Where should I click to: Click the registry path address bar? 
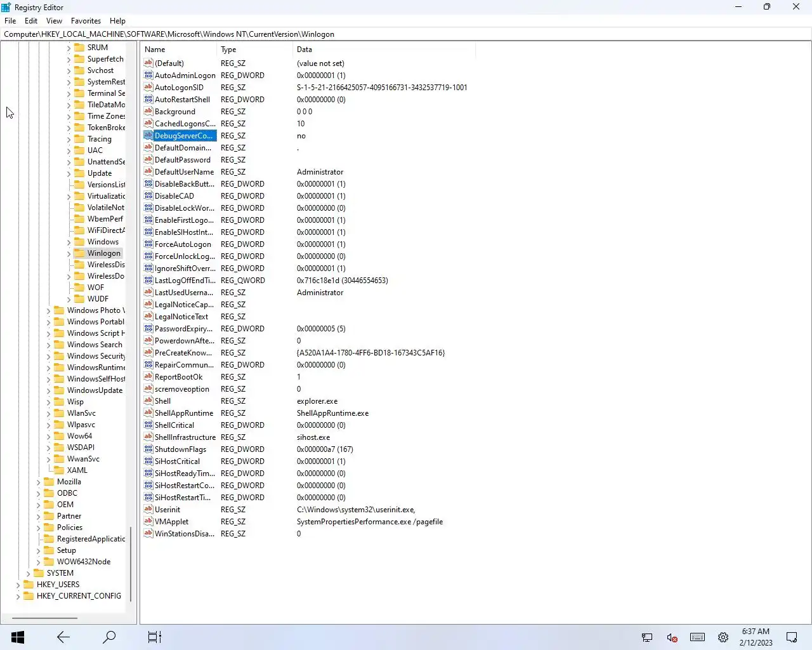tap(406, 34)
